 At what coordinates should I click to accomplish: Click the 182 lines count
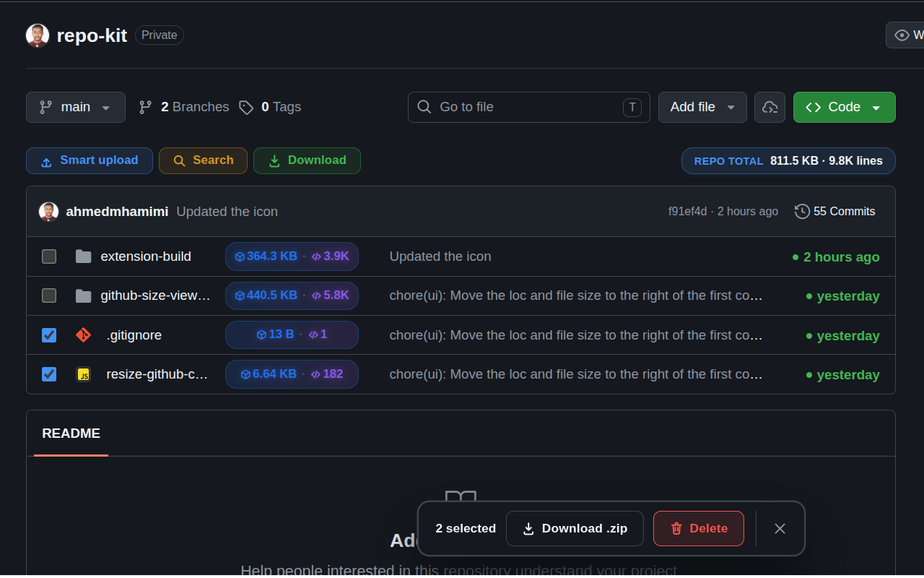click(x=327, y=374)
